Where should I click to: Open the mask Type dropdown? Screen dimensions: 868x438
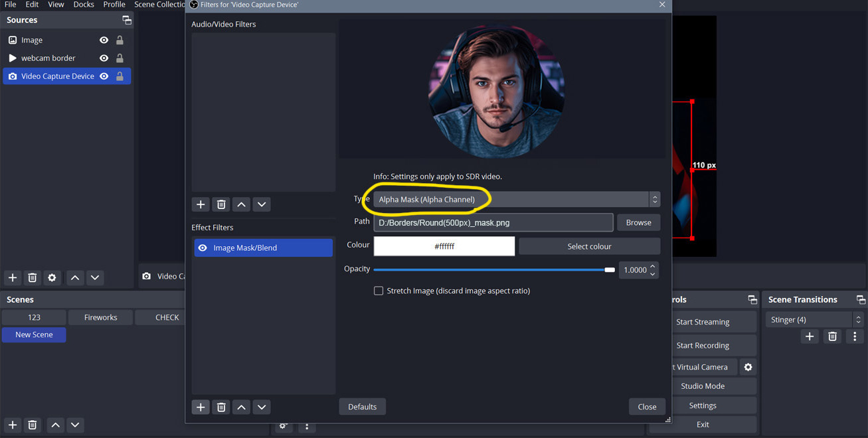[516, 199]
